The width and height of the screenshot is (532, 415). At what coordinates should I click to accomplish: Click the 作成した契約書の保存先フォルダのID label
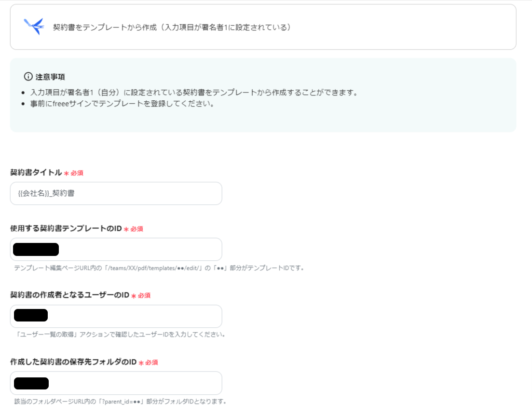(73, 362)
